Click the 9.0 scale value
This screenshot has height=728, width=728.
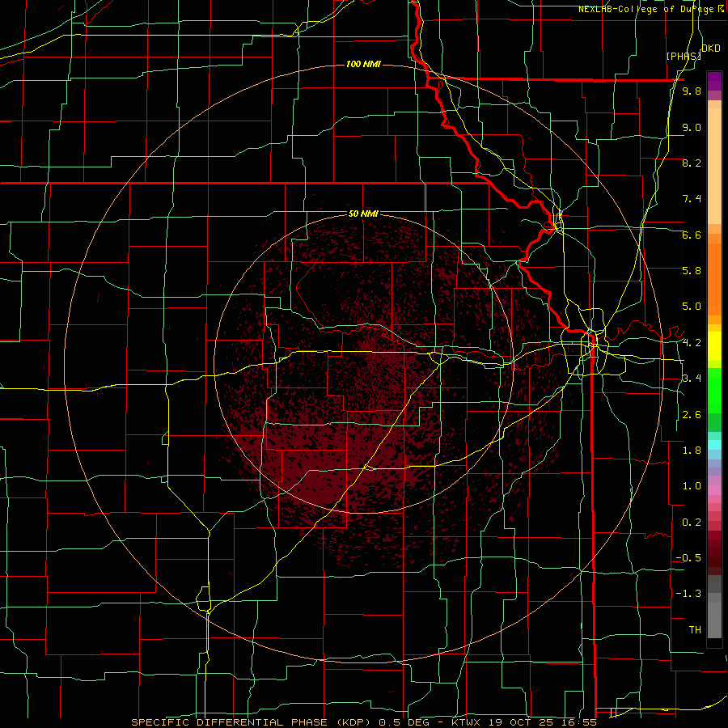pos(692,127)
